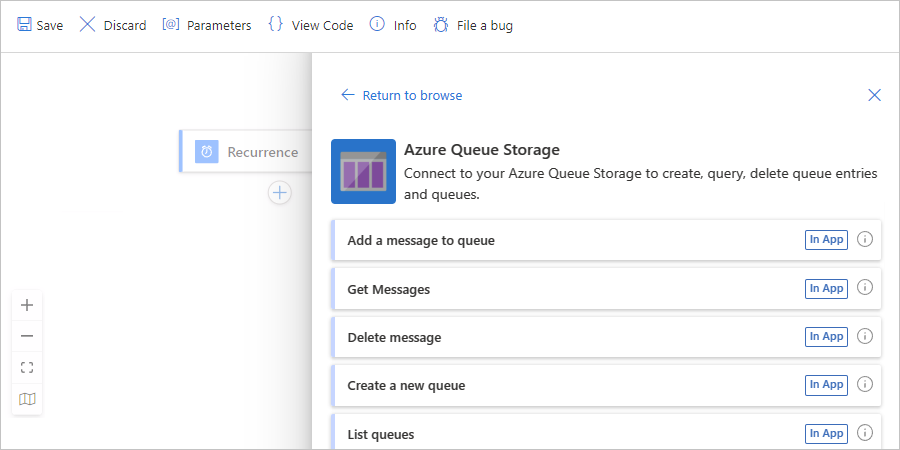Screen dimensions: 900x450
Task: Select the Recurrence trigger node
Action: point(246,152)
